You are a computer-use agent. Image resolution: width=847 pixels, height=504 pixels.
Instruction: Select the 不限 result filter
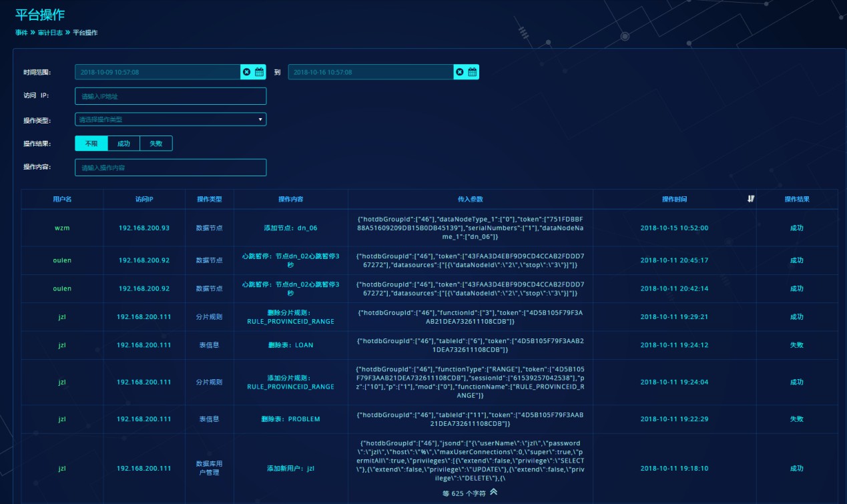pos(91,144)
